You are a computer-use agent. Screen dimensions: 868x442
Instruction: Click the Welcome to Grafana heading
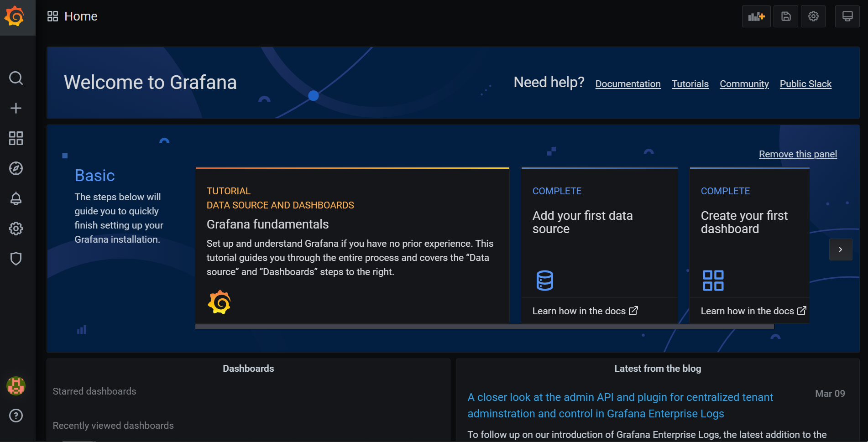(x=150, y=83)
